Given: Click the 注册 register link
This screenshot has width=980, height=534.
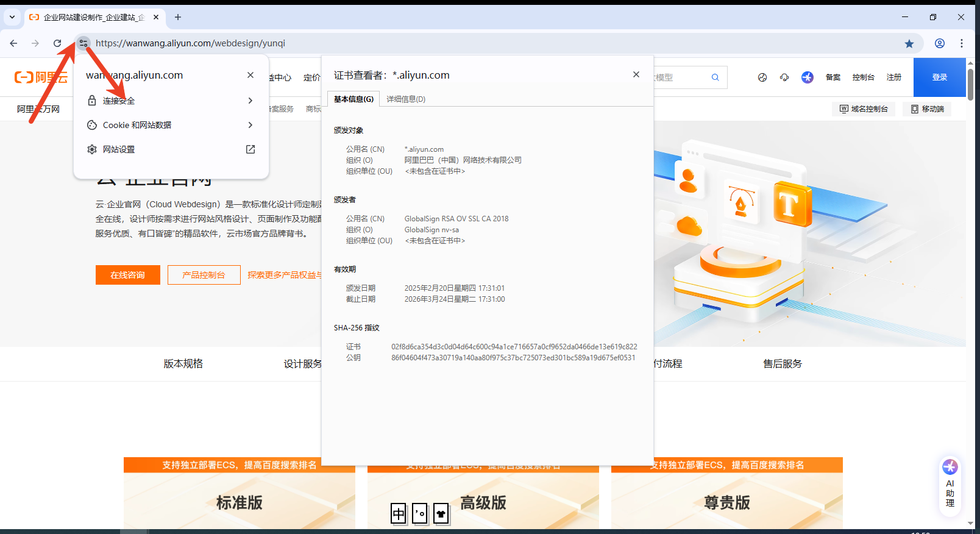Looking at the screenshot, I should [x=894, y=77].
